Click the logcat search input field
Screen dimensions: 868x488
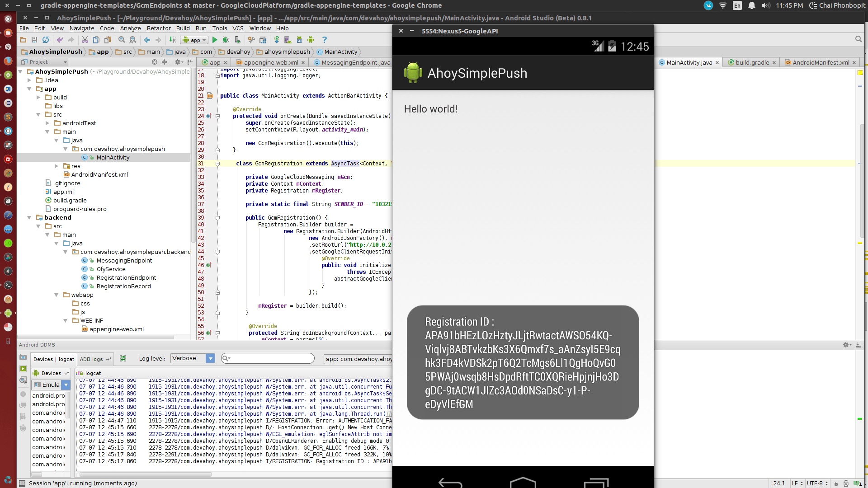pos(271,358)
